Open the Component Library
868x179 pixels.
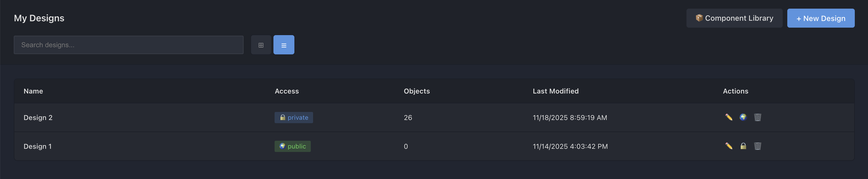pyautogui.click(x=734, y=18)
